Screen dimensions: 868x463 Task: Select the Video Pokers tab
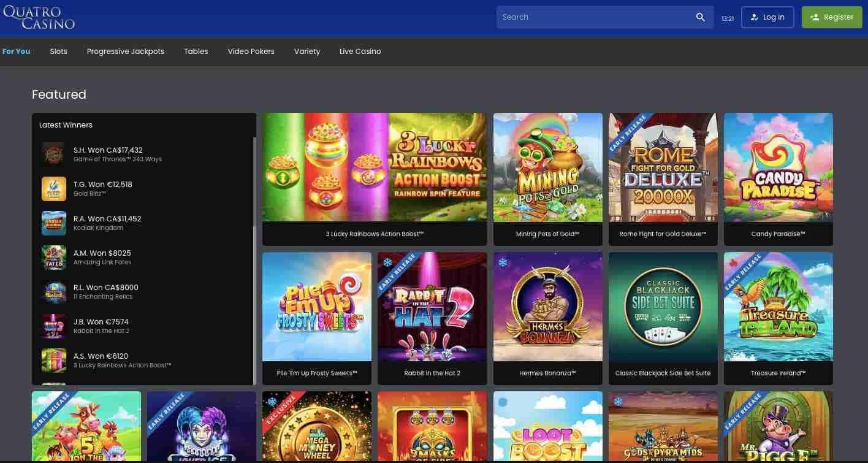tap(251, 52)
